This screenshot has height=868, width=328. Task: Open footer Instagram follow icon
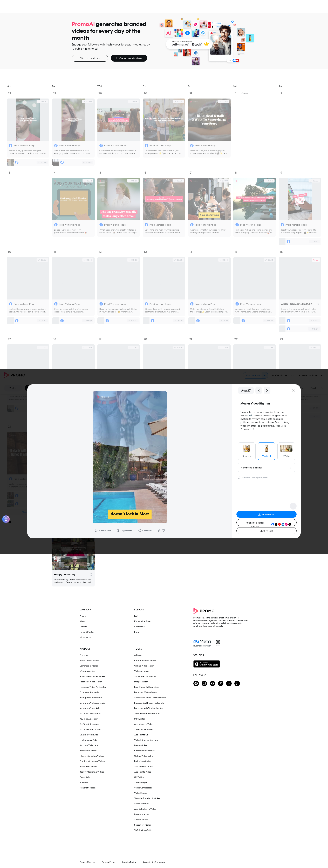(x=204, y=683)
